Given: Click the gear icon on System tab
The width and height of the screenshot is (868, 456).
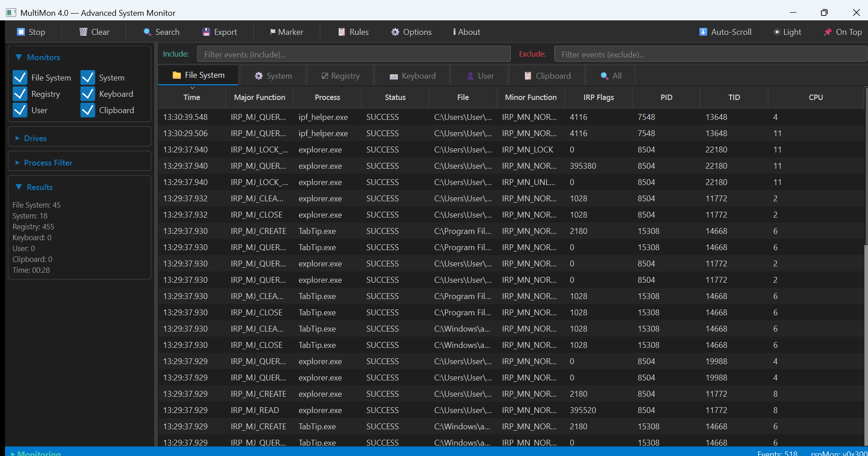Looking at the screenshot, I should [259, 76].
